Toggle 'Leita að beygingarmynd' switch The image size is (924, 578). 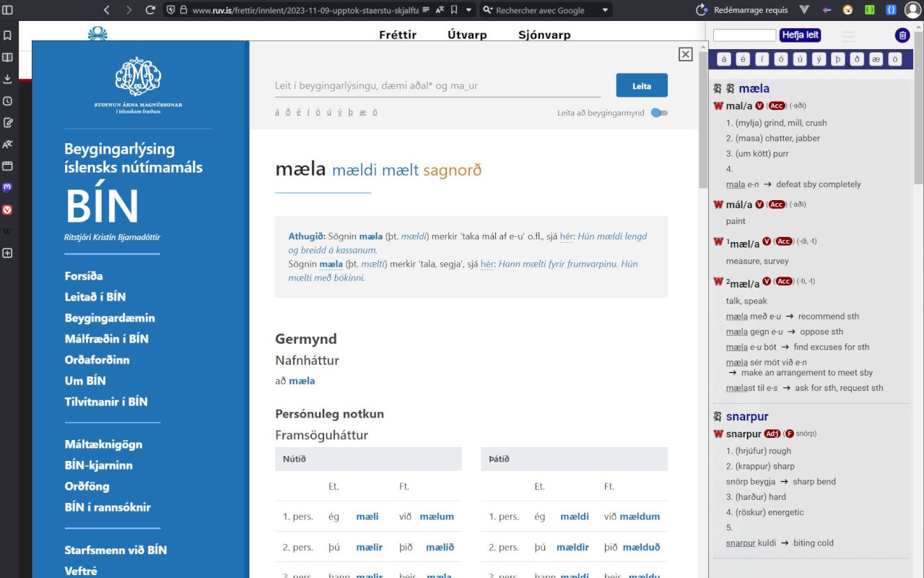[x=659, y=113]
